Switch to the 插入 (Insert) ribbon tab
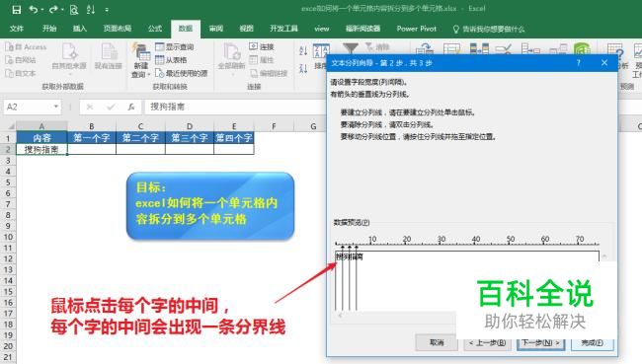This screenshot has width=642, height=364. [79, 29]
